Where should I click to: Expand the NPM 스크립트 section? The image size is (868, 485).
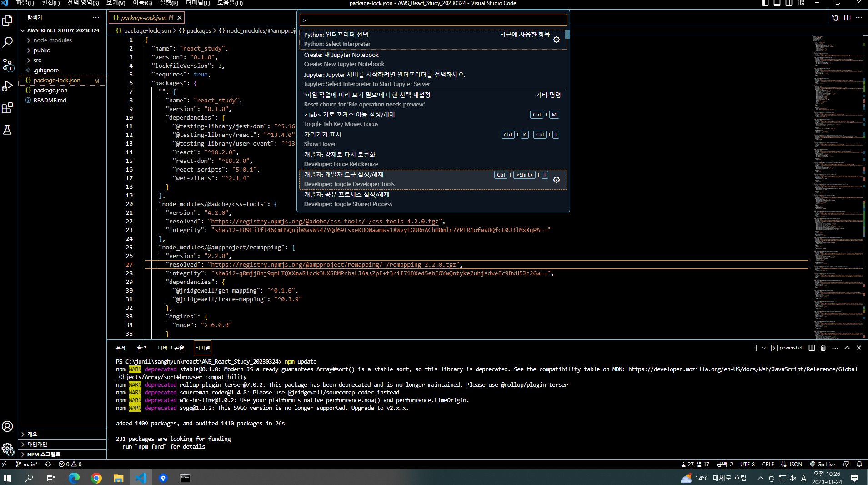62,454
